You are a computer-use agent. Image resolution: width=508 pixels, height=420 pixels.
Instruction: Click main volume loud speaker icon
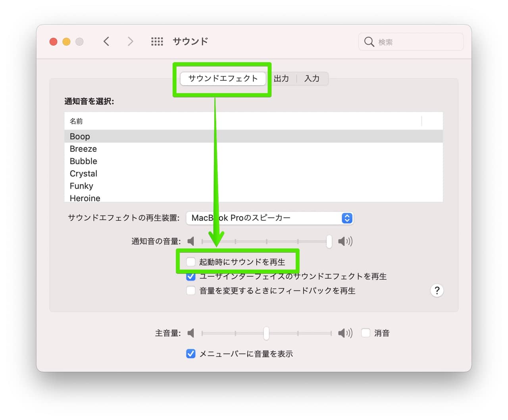[x=345, y=333]
